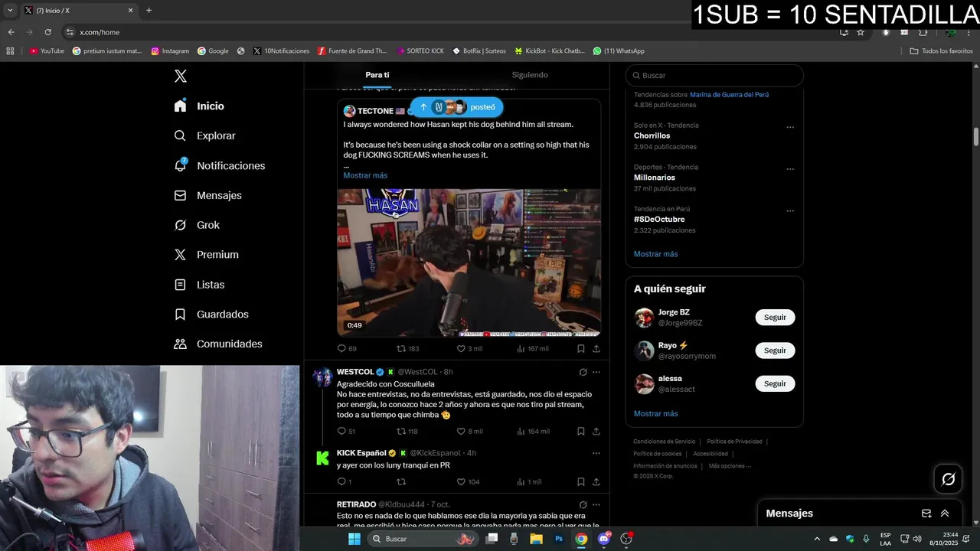Viewport: 980px width, 551px height.
Task: Open more options on KICK Español post
Action: pyautogui.click(x=596, y=453)
